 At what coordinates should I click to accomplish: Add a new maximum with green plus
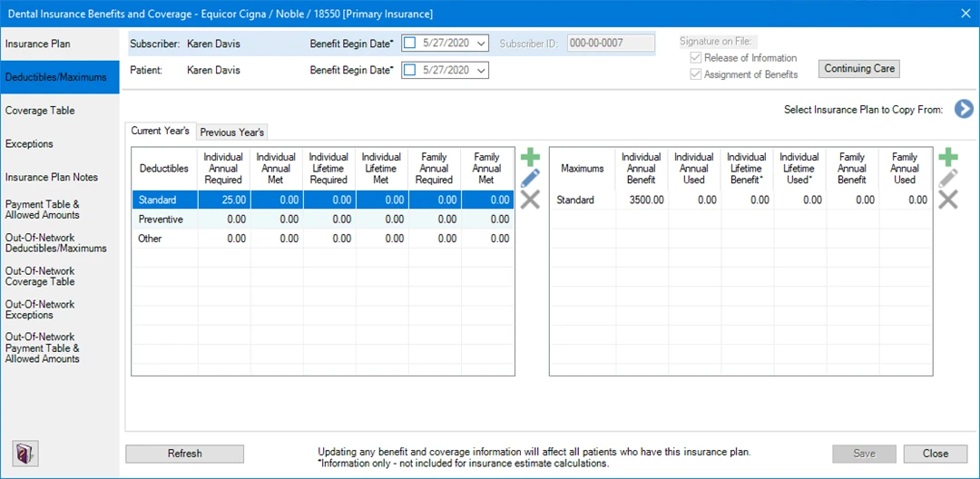click(947, 157)
